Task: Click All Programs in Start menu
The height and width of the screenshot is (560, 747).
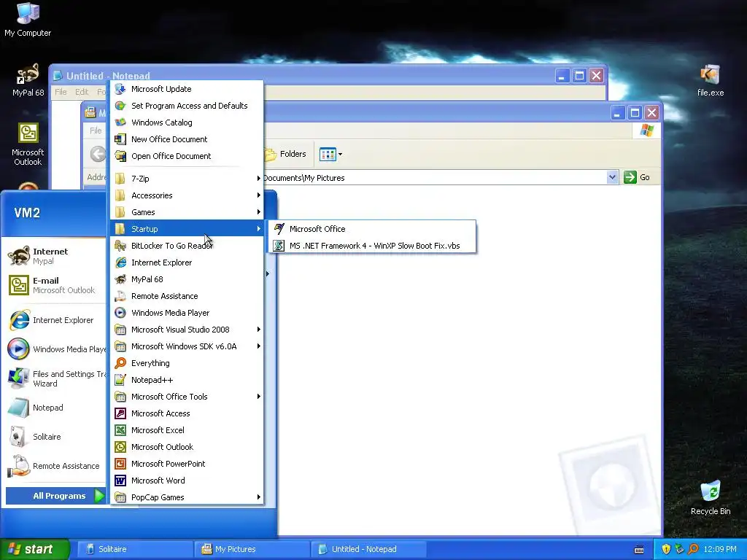Action: pos(55,496)
